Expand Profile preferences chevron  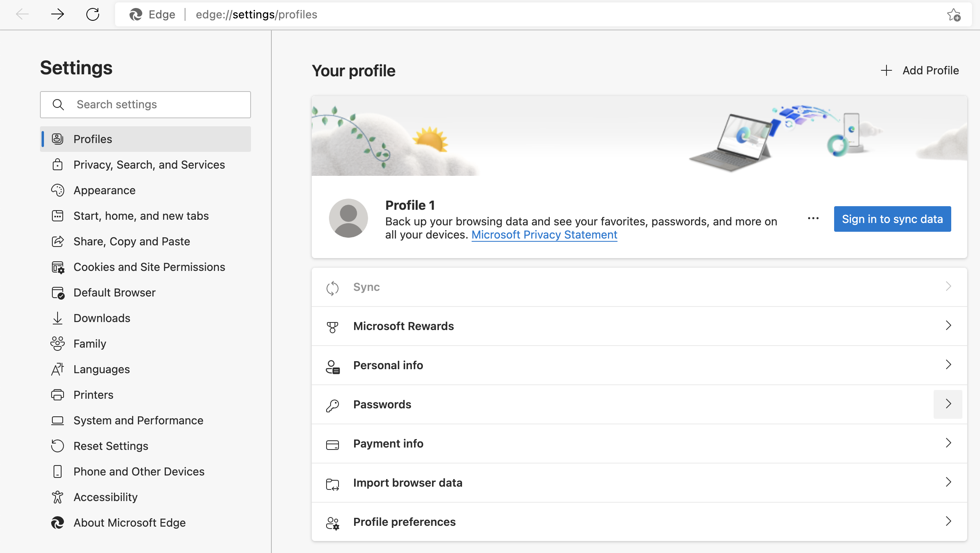[x=948, y=521]
